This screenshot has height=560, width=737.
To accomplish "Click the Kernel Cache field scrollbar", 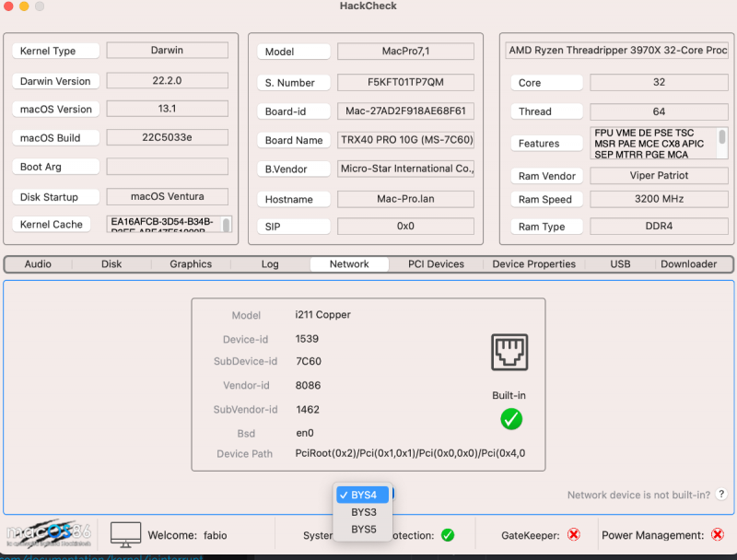I will click(x=226, y=225).
